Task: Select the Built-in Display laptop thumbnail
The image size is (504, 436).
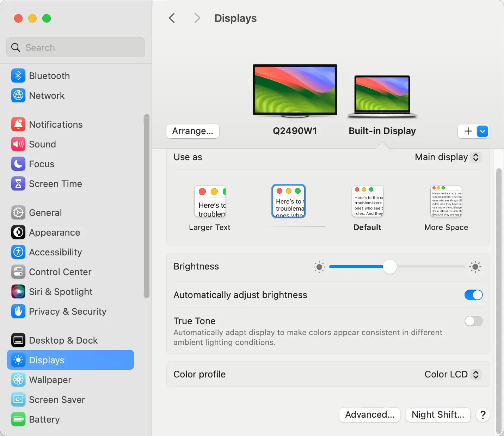Action: pos(382,96)
